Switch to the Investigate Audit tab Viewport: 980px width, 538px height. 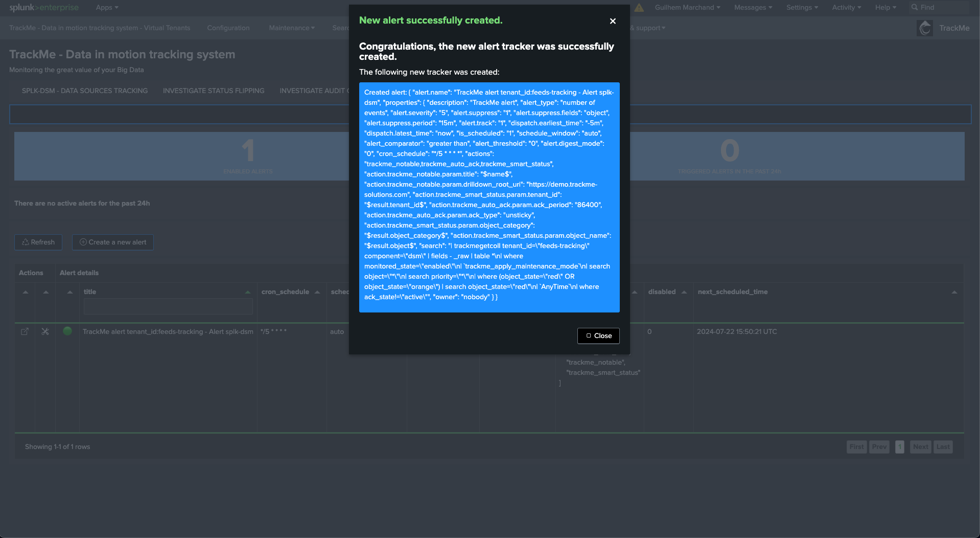[314, 91]
